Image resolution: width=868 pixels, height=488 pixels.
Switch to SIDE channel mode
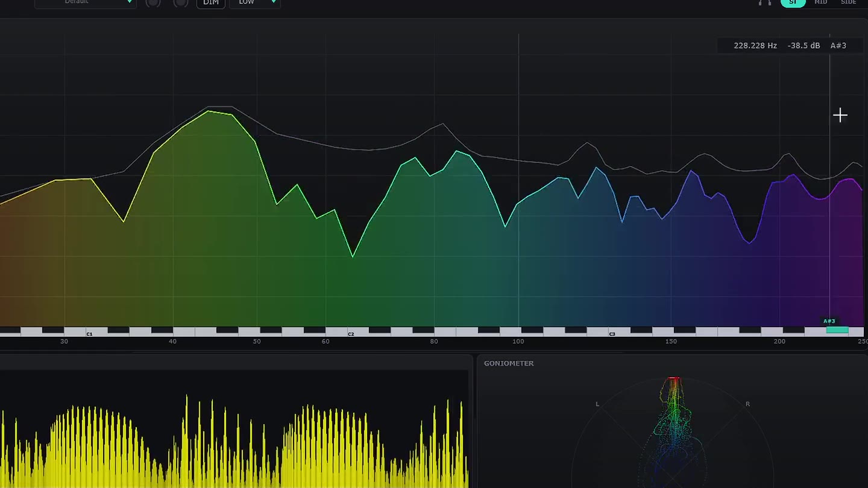[849, 2]
